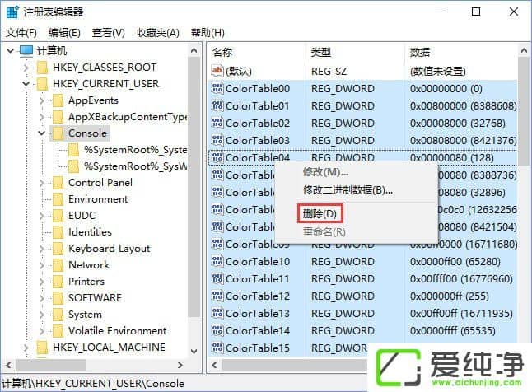Expand the AppEvents key
Image resolution: width=532 pixels, height=392 pixels.
[x=42, y=100]
